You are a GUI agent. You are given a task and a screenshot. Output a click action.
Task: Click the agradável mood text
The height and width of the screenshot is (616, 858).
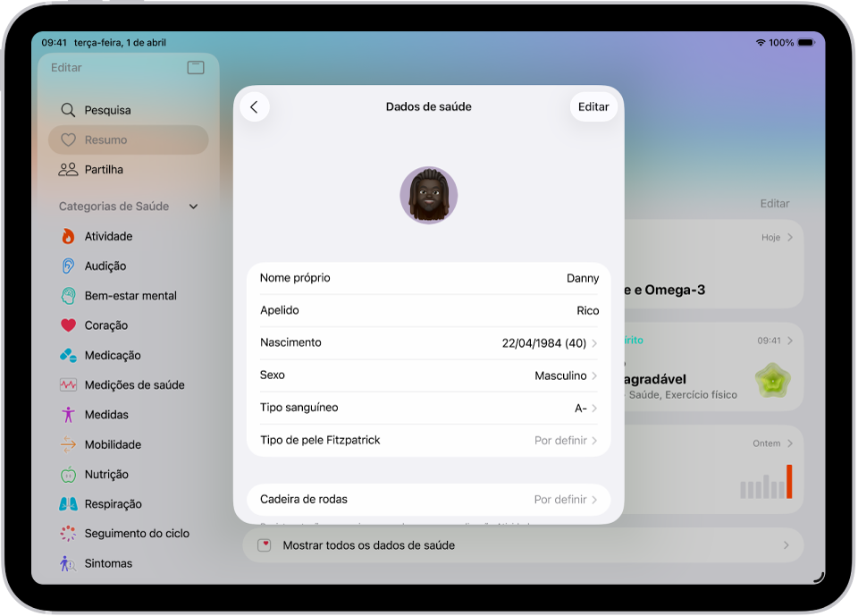(655, 379)
